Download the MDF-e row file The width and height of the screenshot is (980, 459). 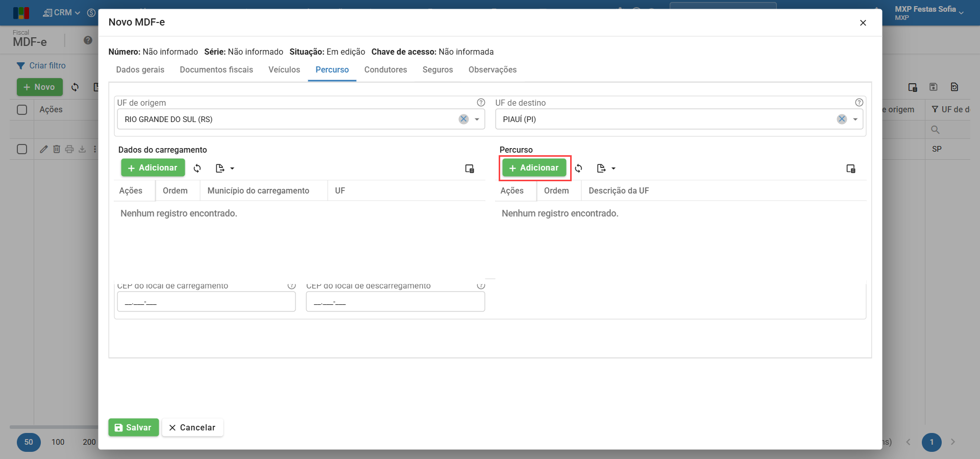click(82, 149)
